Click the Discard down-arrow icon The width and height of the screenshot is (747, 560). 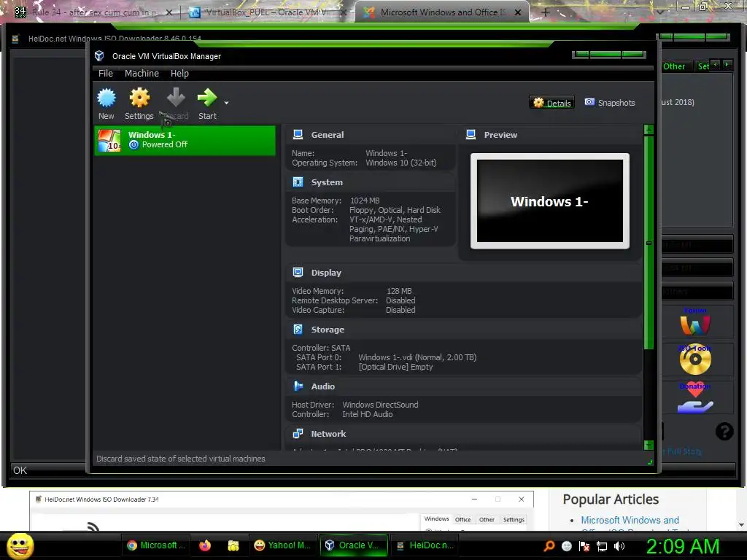click(x=176, y=98)
